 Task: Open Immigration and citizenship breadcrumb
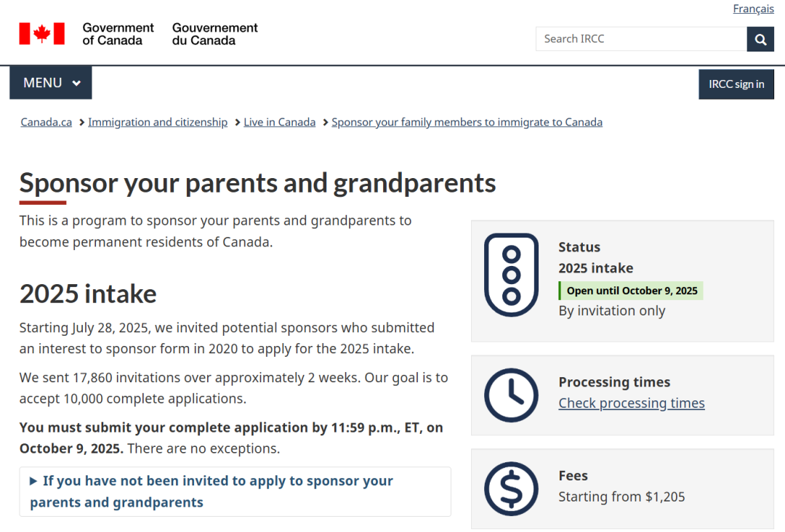[158, 122]
